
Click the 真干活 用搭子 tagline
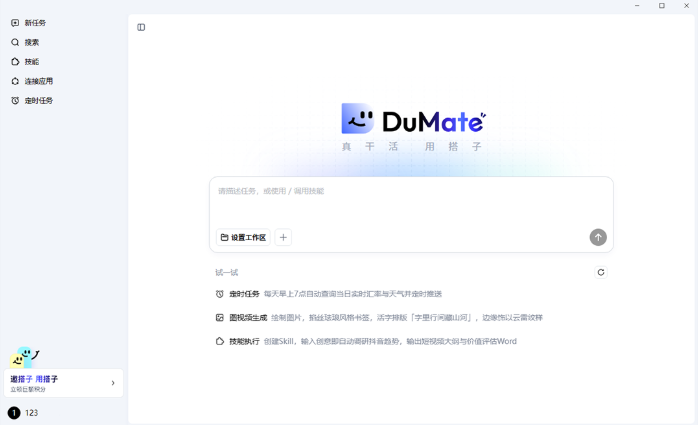pyautogui.click(x=412, y=146)
